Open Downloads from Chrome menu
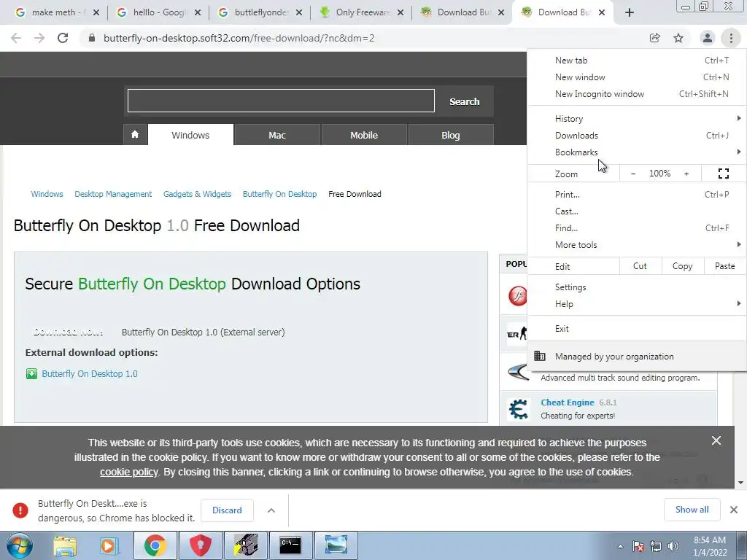747x560 pixels. [636, 136]
